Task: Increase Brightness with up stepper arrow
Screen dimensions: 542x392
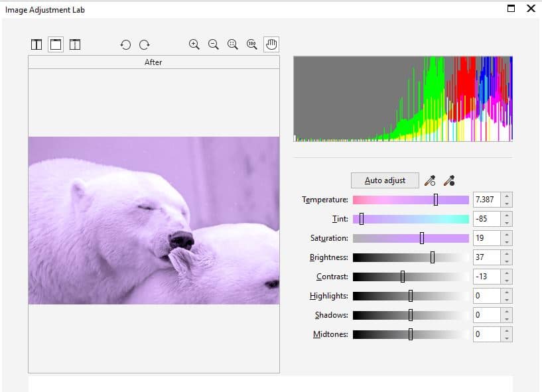Action: tap(507, 254)
